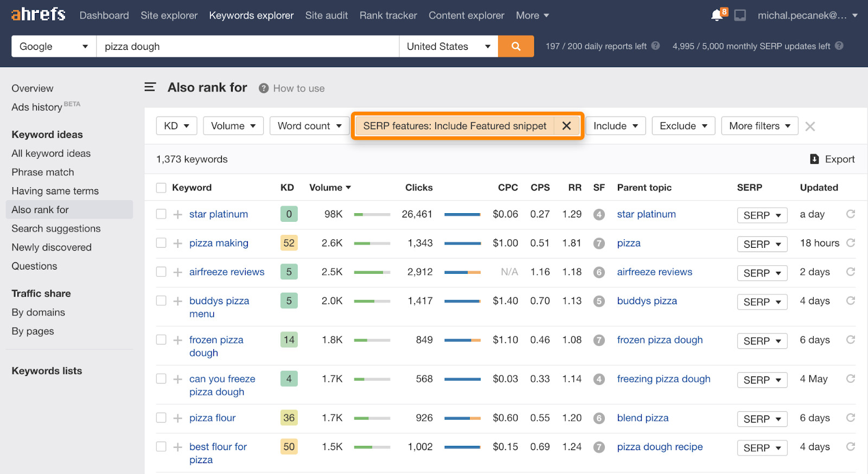Add pizza making keyword with plus icon
The height and width of the screenshot is (474, 868).
coord(177,244)
